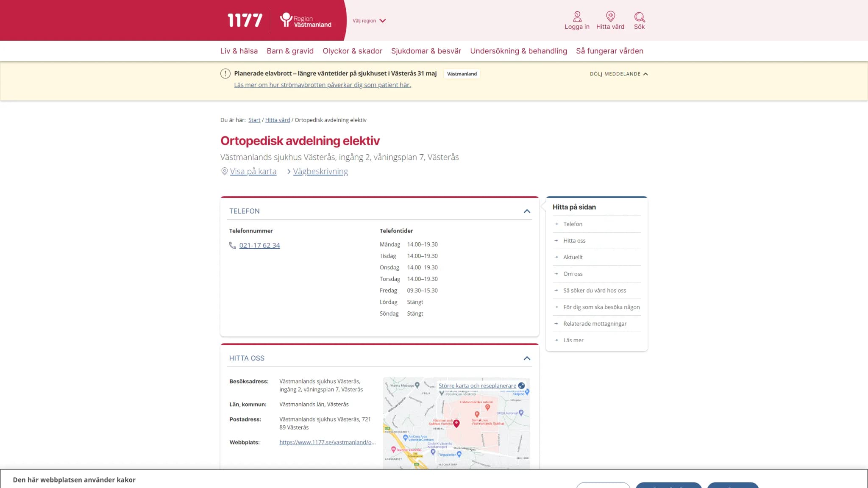The height and width of the screenshot is (488, 868).
Task: Click the Region Västmanland logo
Action: (306, 20)
